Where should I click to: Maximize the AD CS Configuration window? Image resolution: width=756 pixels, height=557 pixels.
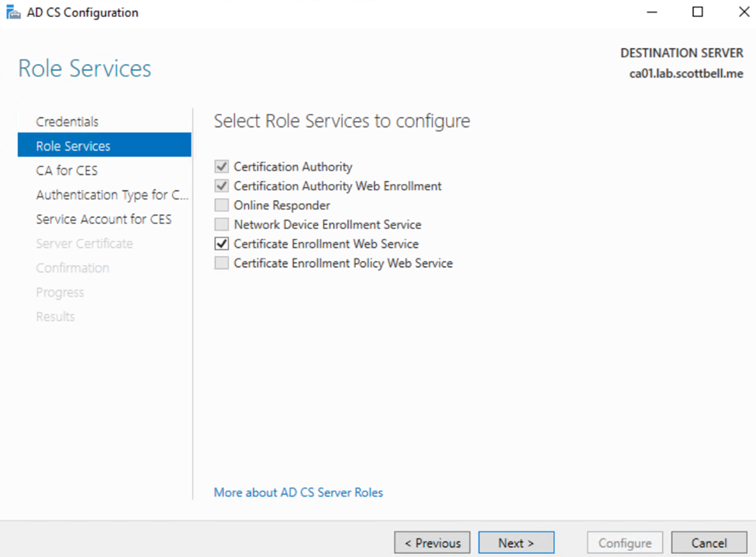tap(697, 12)
